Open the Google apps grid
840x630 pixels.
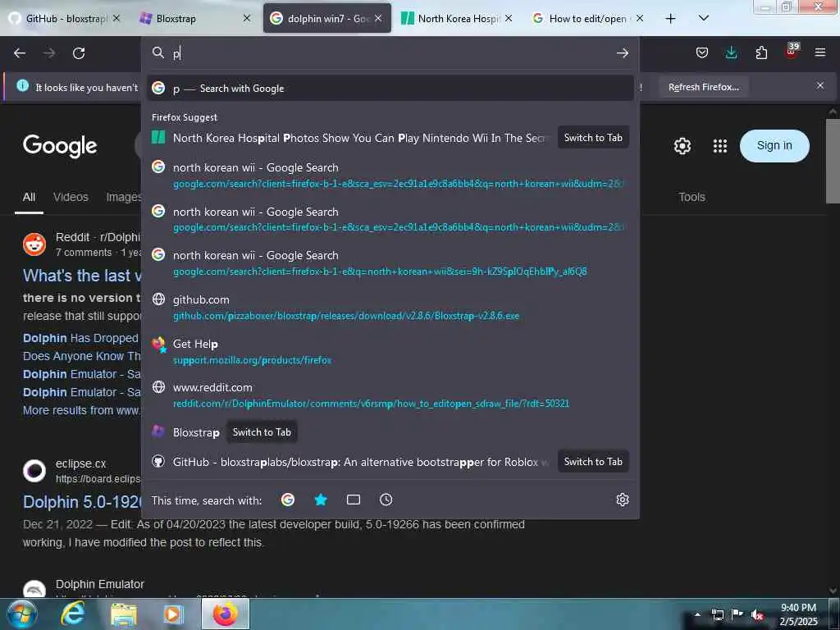click(x=720, y=146)
